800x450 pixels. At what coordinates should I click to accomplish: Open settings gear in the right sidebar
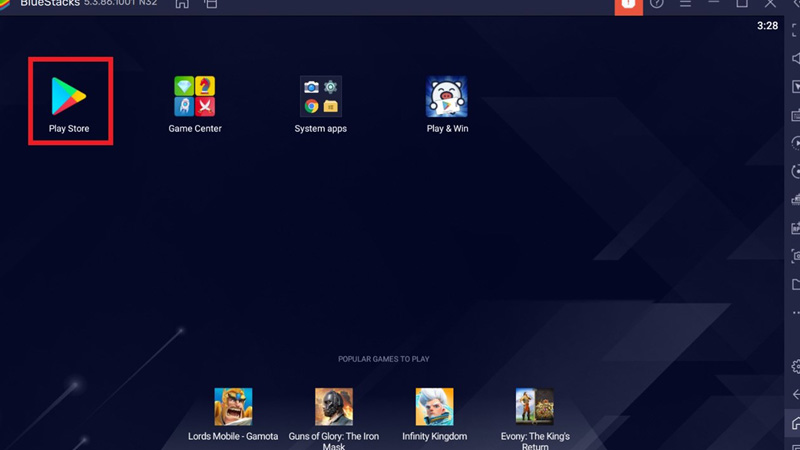795,367
